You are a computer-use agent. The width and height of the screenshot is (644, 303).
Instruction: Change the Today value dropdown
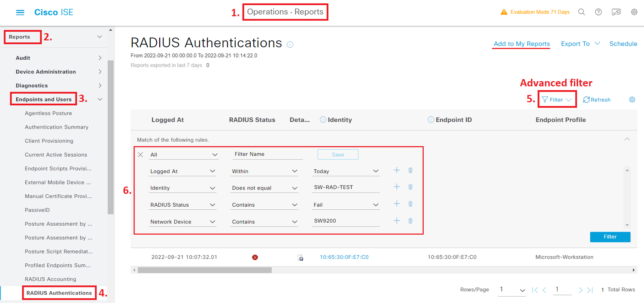[x=346, y=171]
